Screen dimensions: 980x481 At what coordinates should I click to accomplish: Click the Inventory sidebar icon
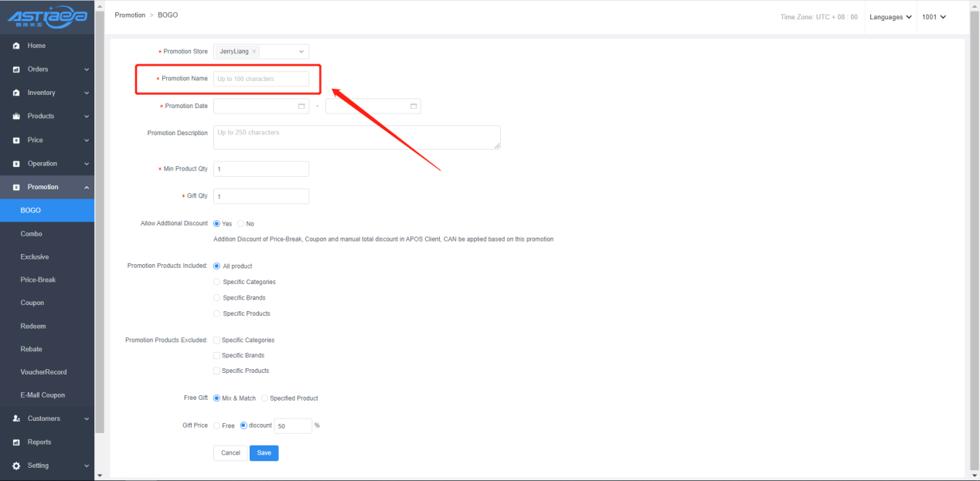pyautogui.click(x=16, y=93)
